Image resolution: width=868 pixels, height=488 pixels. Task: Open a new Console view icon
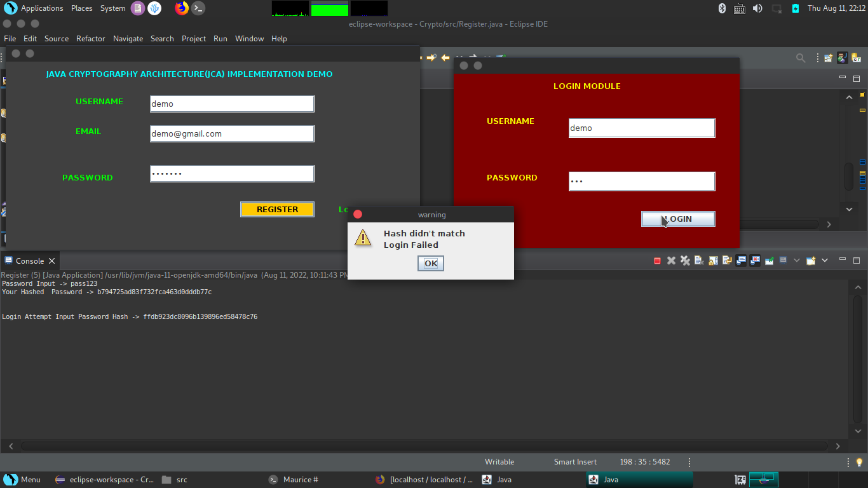point(811,261)
